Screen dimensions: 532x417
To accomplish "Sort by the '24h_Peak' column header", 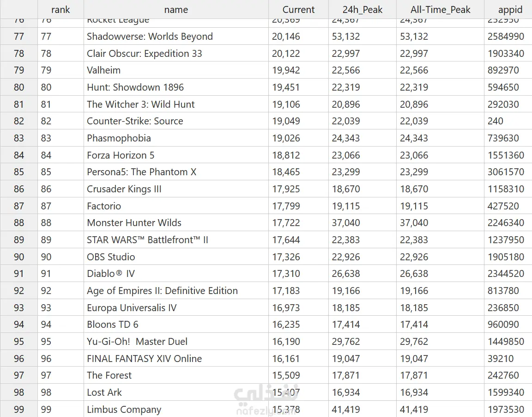I will tap(363, 10).
